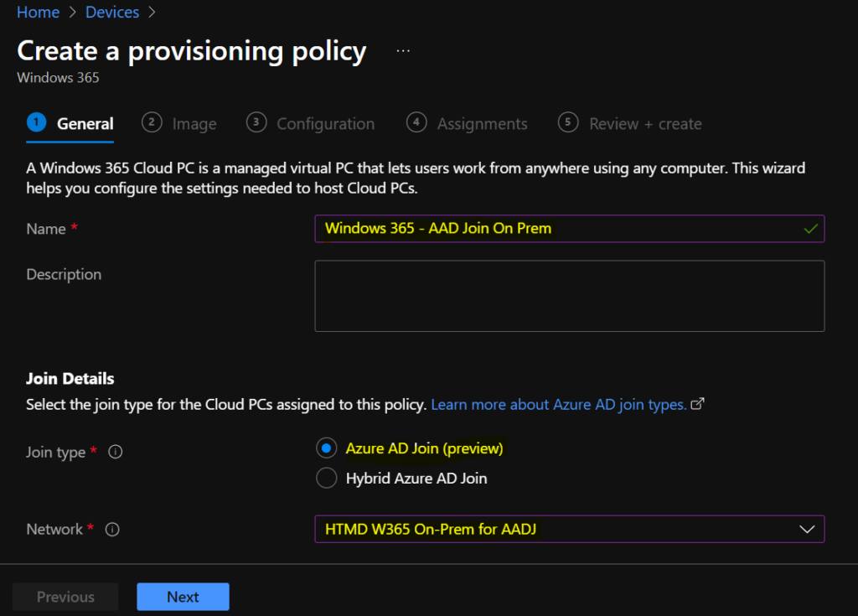The image size is (858, 616).
Task: Click the Join Details heading text
Action: click(70, 378)
